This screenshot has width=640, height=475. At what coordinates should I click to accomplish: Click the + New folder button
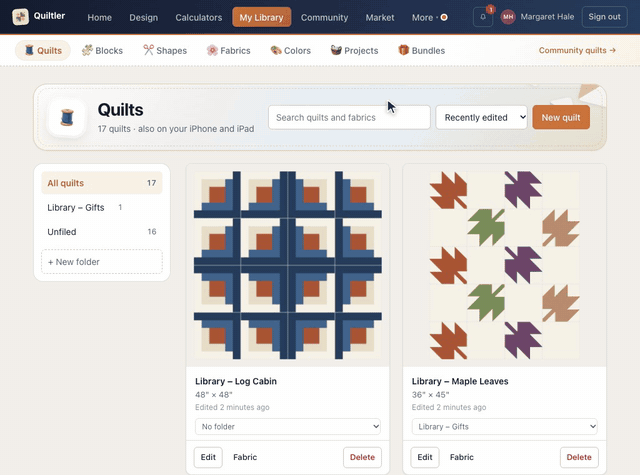(102, 262)
